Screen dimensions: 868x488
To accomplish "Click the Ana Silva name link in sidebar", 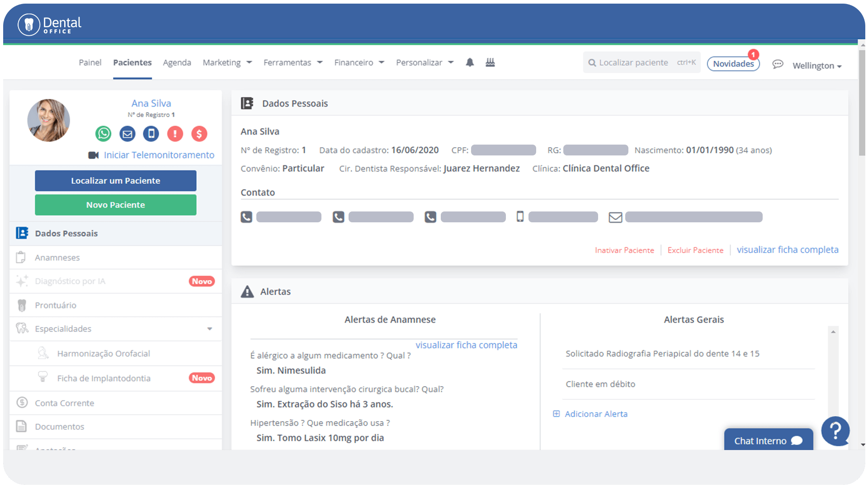I will tap(151, 103).
